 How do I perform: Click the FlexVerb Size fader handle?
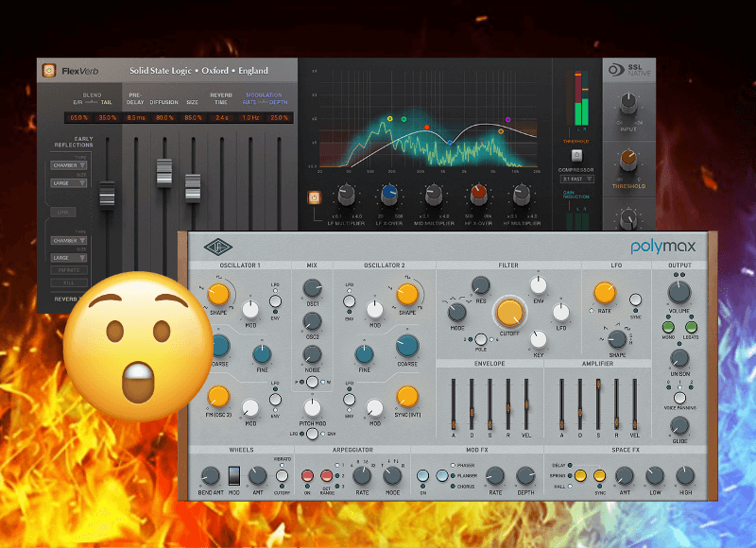pos(193,188)
